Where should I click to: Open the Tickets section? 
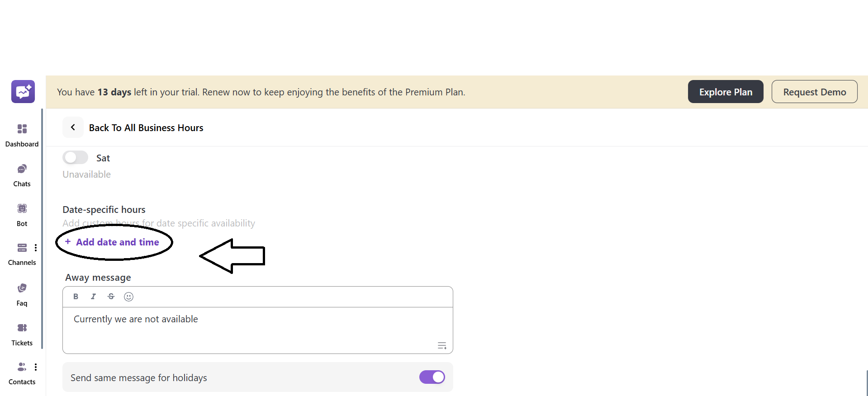tap(22, 333)
